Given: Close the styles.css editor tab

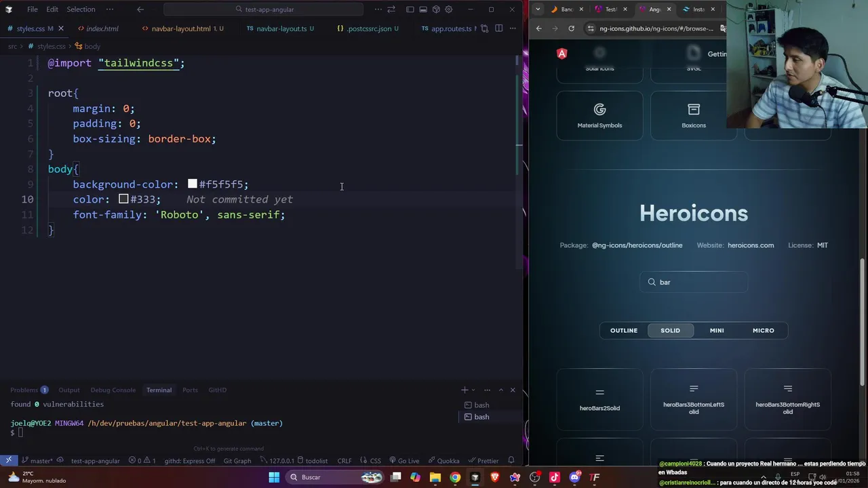Looking at the screenshot, I should pos(61,28).
